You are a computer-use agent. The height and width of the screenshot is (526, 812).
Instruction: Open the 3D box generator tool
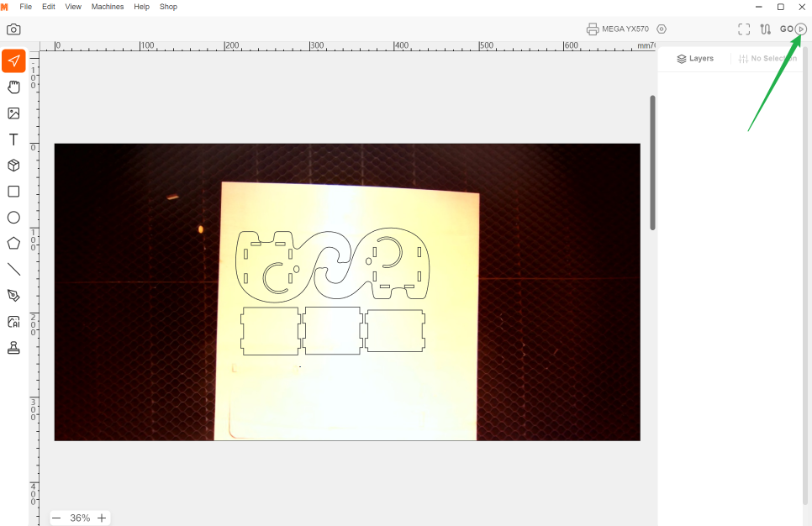tap(13, 166)
